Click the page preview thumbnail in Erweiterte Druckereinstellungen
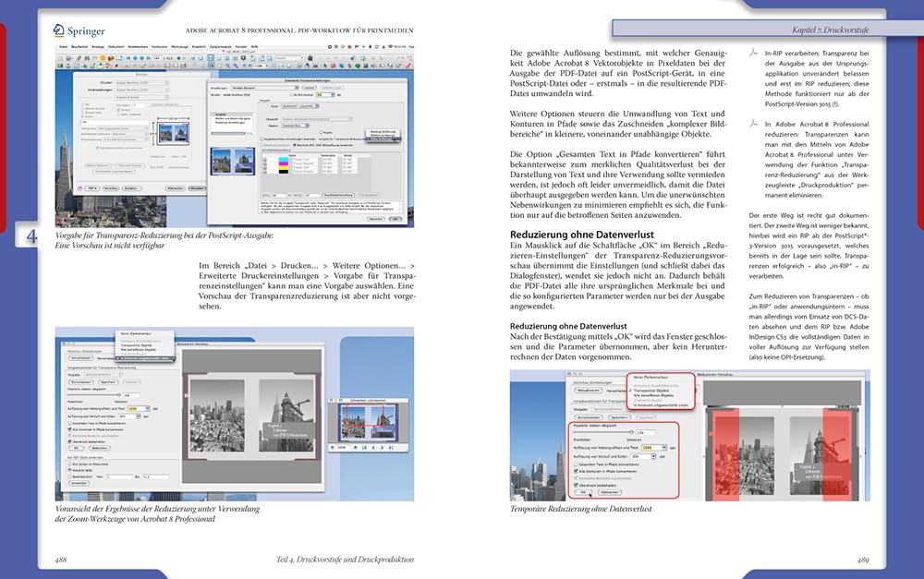The width and height of the screenshot is (924, 579). (233, 162)
